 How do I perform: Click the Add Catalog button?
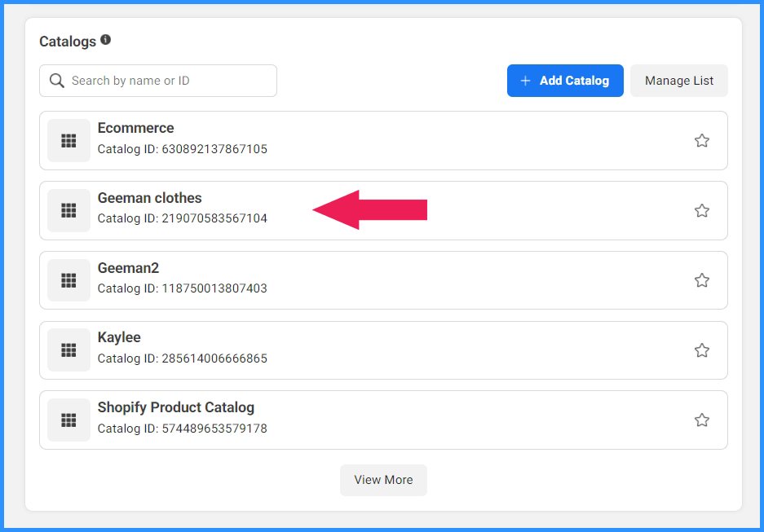pos(565,81)
